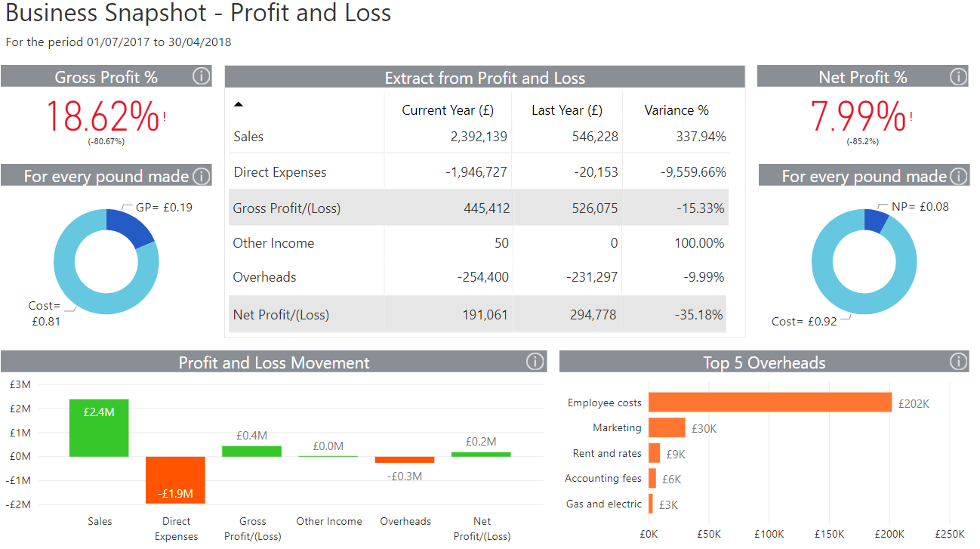This screenshot has width=980, height=549.
Task: Click Net Profit variance -35.18%
Action: click(699, 314)
